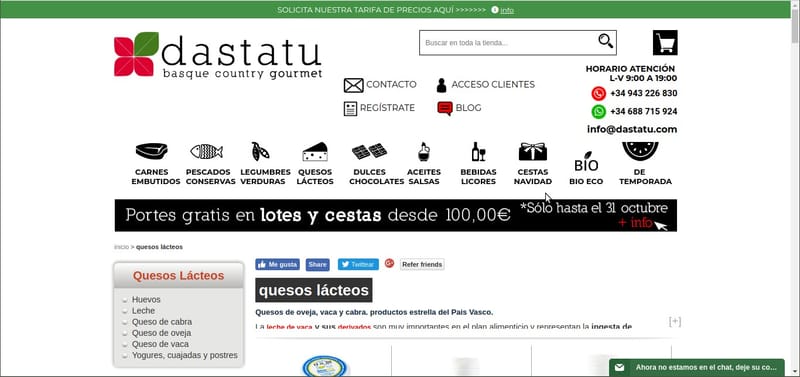
Task: Click the page vertical scrollbar
Action: pyautogui.click(x=795, y=189)
